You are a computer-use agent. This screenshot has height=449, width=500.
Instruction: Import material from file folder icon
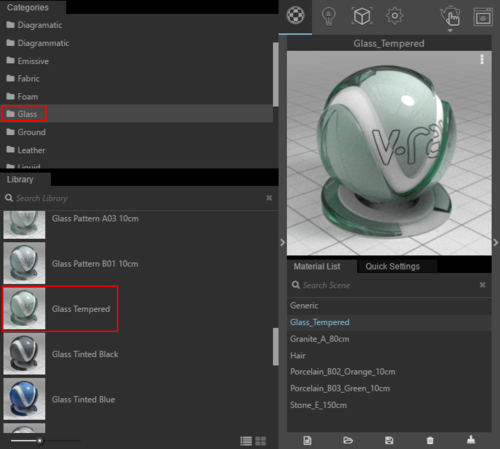348,441
